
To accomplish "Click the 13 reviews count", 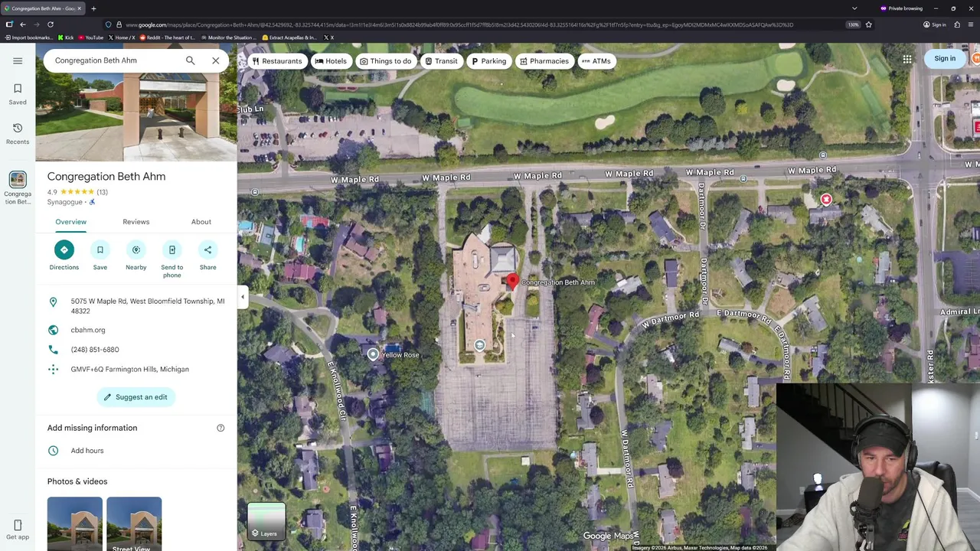I will coord(102,192).
